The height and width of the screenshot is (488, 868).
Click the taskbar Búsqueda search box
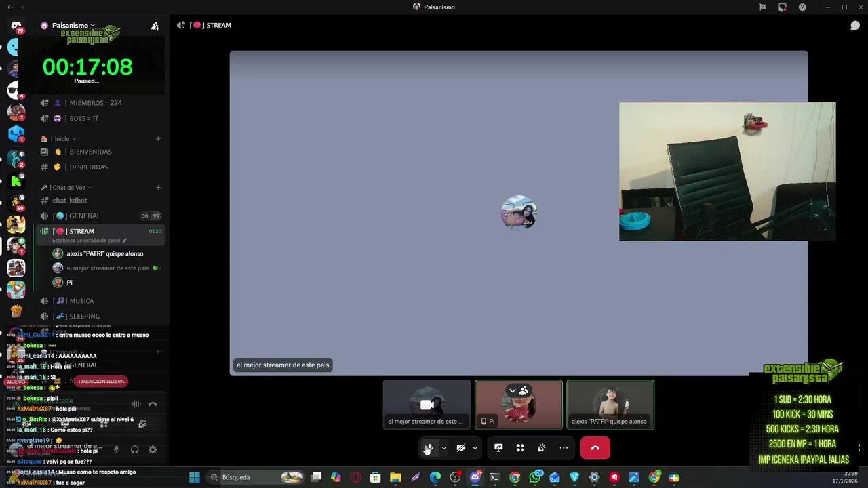256,477
